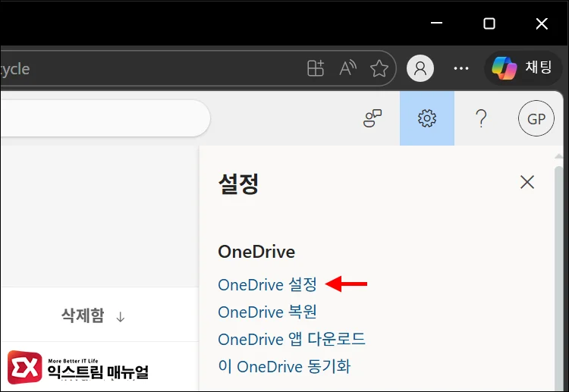Viewport: 569px width, 392px height.
Task: Add page to favorites with star icon
Action: pyautogui.click(x=379, y=68)
